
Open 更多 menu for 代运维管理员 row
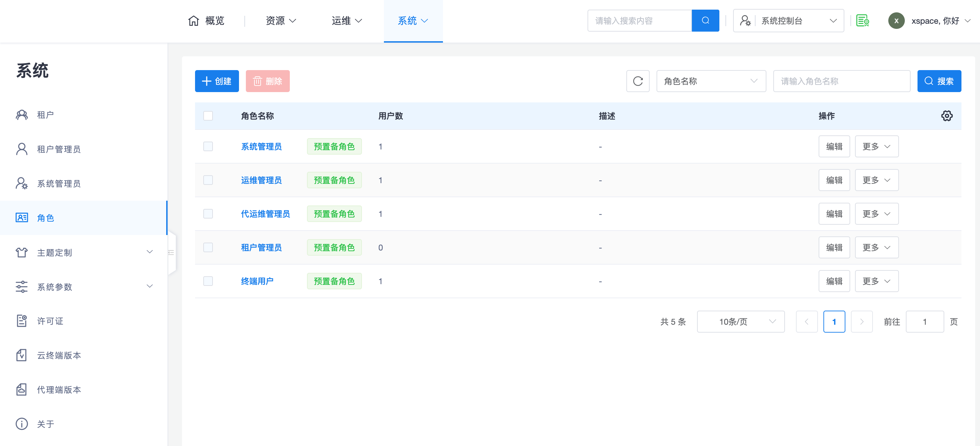(877, 214)
